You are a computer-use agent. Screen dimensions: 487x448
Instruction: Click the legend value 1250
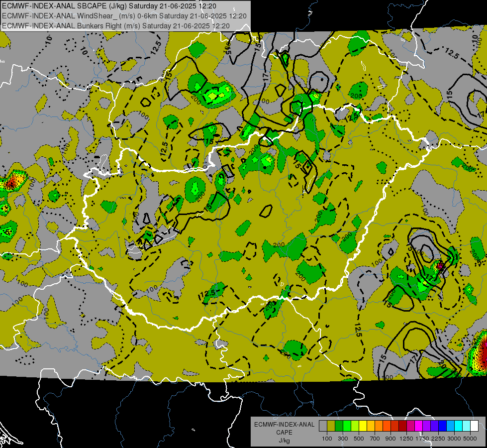pyautogui.click(x=406, y=439)
